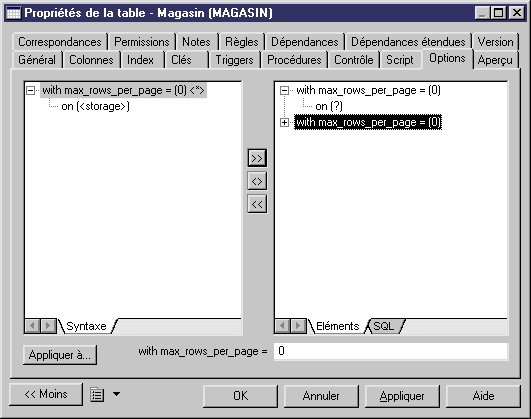Viewport: 531px width, 419px height.
Task: Click the remove double left arrow button
Action: point(257,204)
